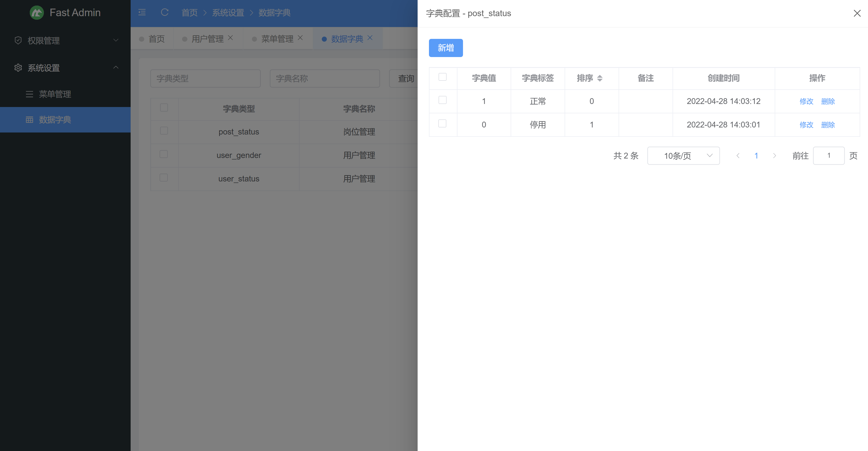The height and width of the screenshot is (451, 868).
Task: Click the gear icon next to 系统设置
Action: click(x=18, y=68)
